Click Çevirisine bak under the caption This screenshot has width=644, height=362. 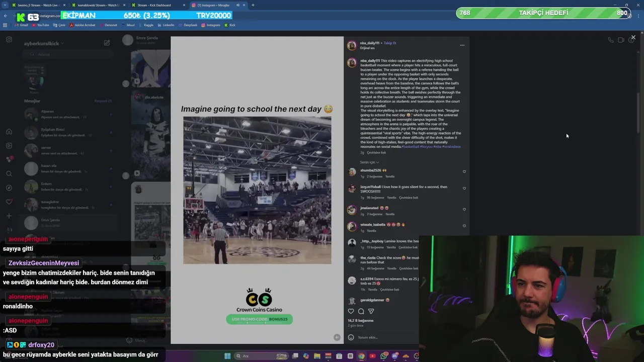point(376,152)
